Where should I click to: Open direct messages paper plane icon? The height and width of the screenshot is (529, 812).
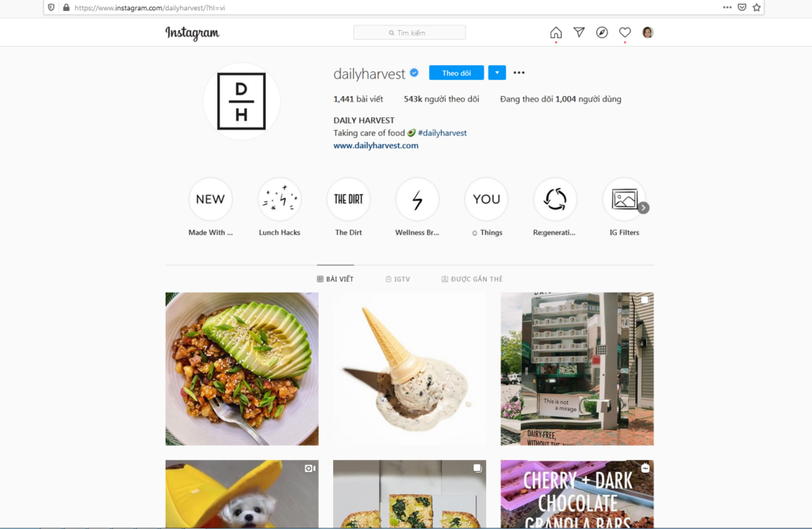(579, 33)
